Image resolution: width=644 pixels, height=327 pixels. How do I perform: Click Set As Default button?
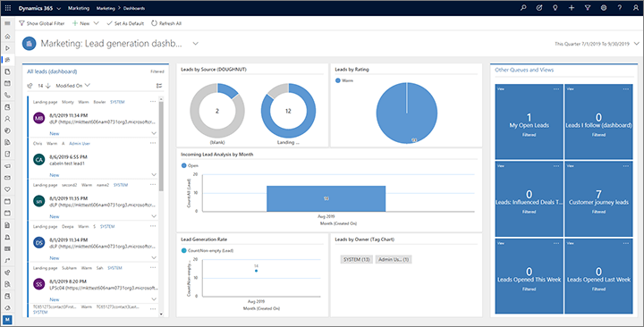pyautogui.click(x=125, y=23)
